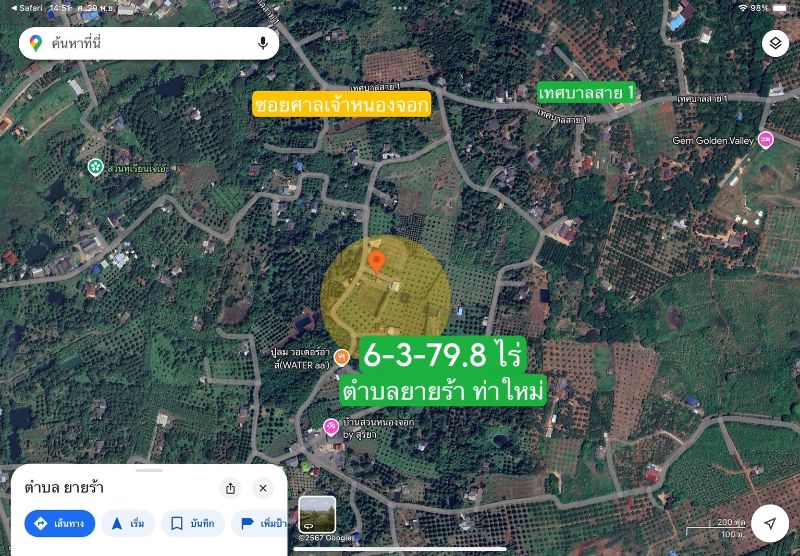The height and width of the screenshot is (556, 800).
Task: Tap the drag handle atop place panel
Action: (149, 470)
